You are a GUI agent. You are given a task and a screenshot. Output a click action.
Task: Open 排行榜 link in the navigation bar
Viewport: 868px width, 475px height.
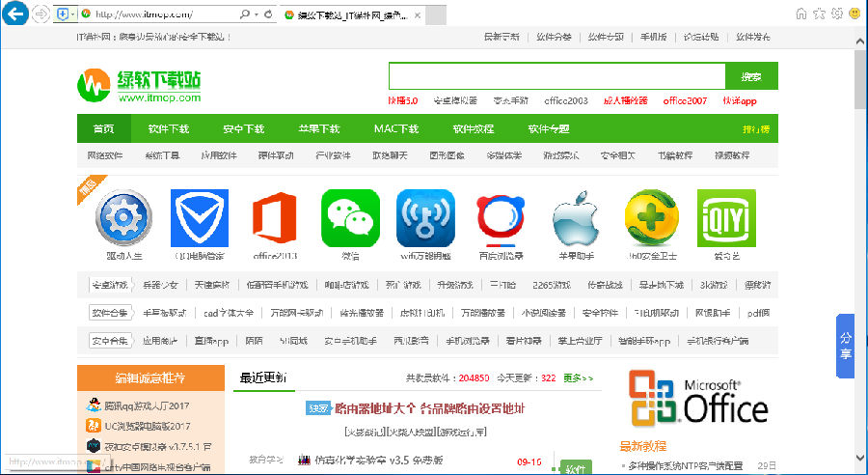click(756, 129)
